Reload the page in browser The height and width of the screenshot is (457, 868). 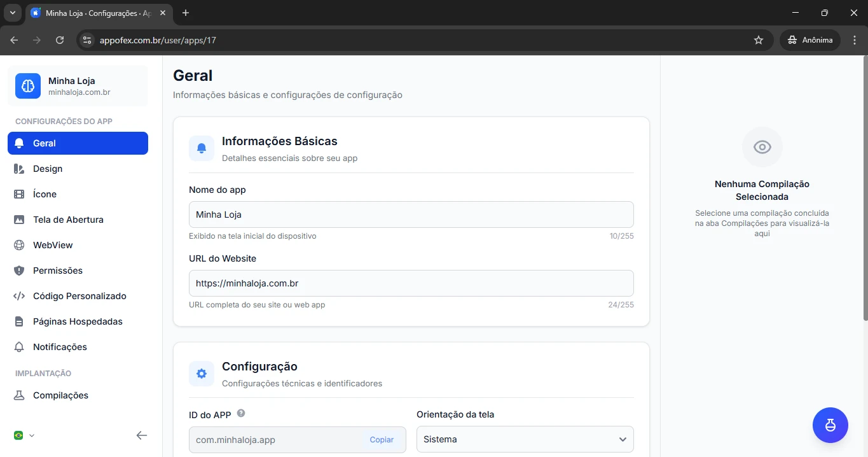tap(60, 40)
